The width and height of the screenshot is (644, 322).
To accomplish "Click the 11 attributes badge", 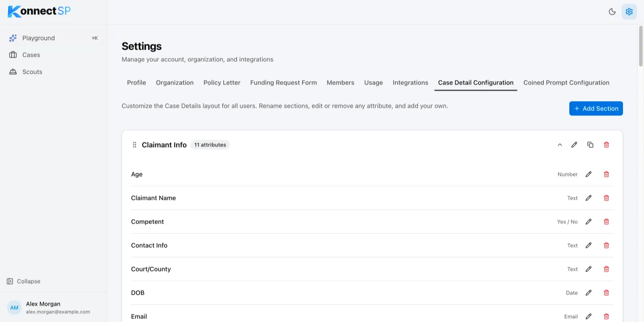I will coord(210,145).
